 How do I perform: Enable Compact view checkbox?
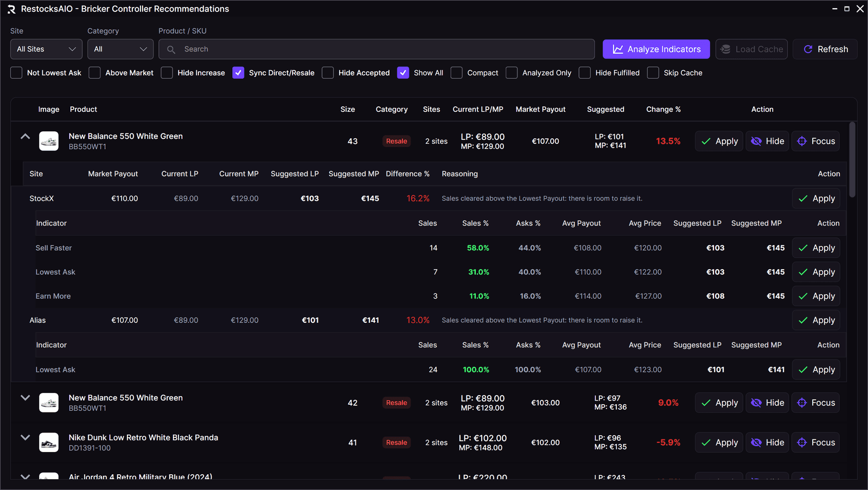pyautogui.click(x=457, y=73)
